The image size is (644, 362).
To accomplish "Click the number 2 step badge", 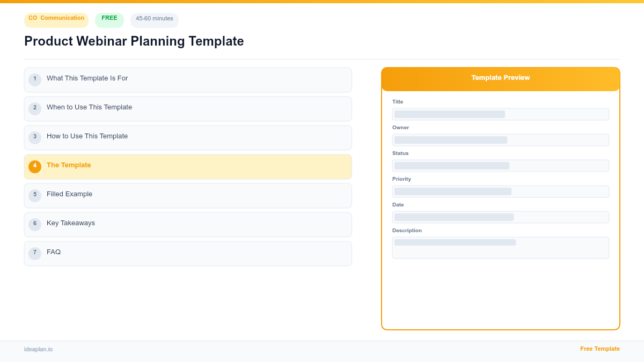I will coord(35,109).
